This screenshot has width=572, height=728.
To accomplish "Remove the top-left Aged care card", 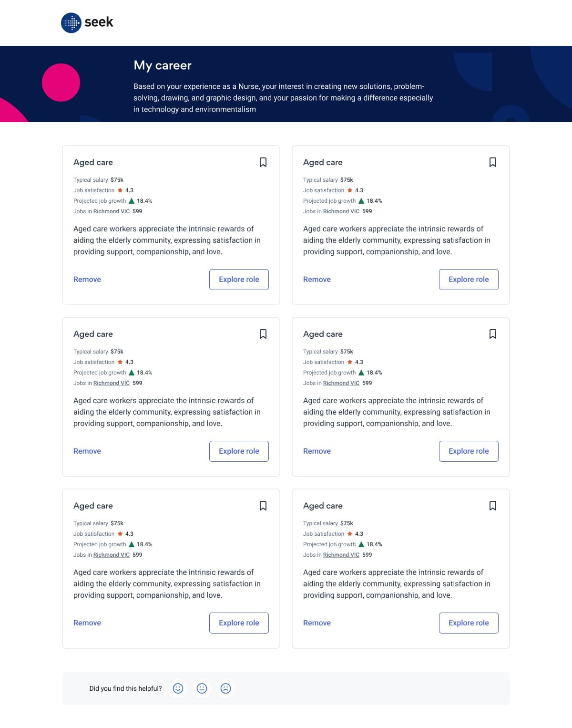I will click(87, 280).
